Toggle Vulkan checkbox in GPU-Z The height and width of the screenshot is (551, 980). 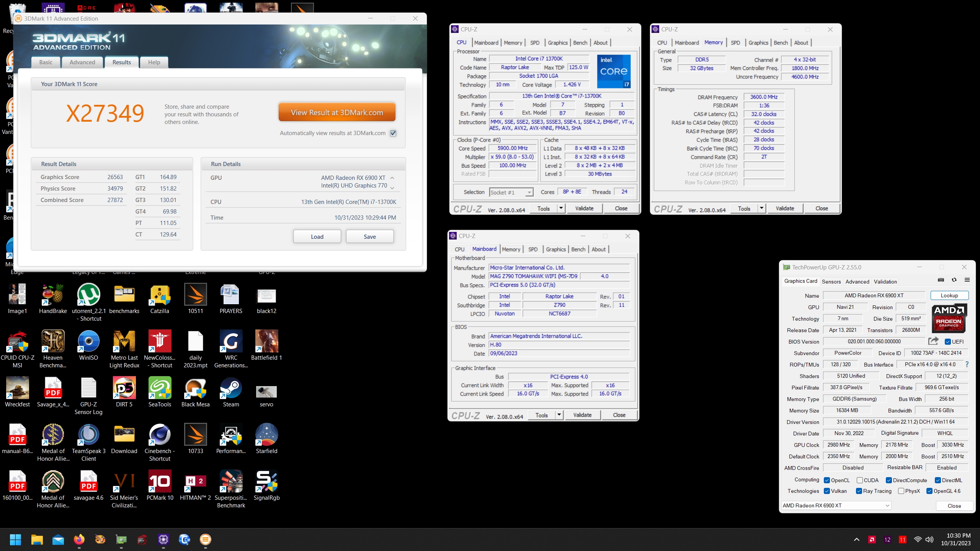click(x=827, y=491)
